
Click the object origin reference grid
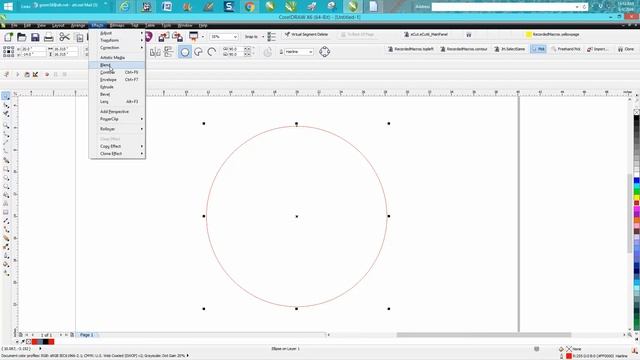tap(8, 51)
